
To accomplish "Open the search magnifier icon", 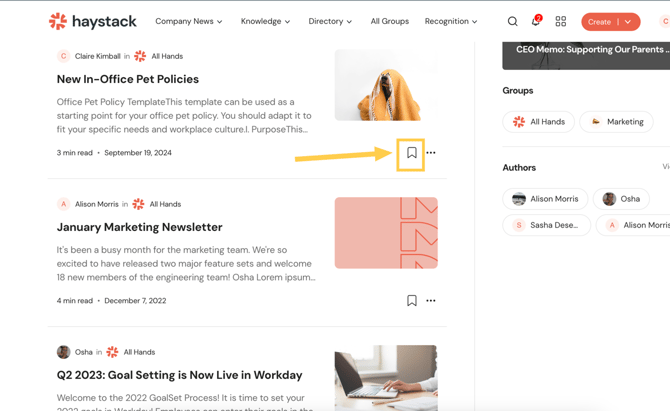I will [x=512, y=21].
